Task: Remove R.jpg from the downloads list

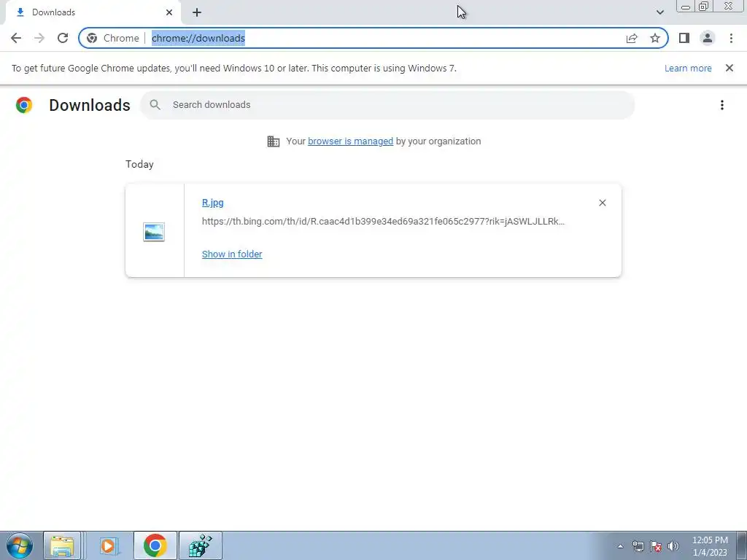Action: pos(602,203)
